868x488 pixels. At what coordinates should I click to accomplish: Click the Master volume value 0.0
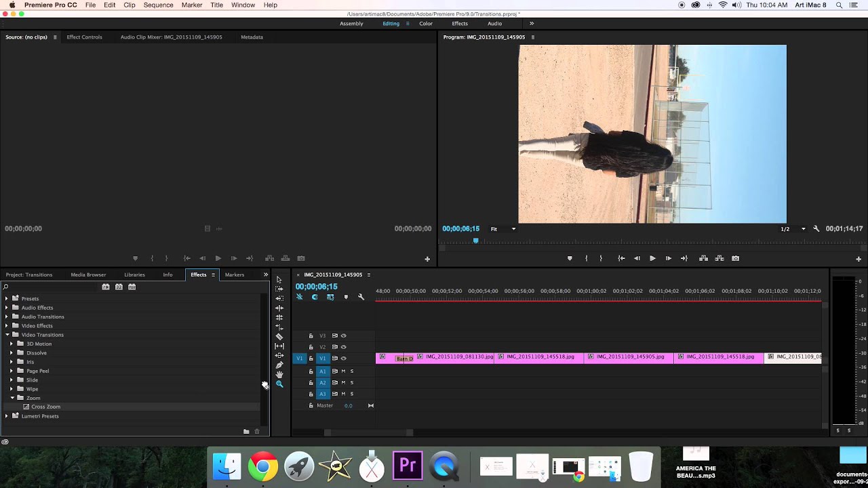pyautogui.click(x=348, y=405)
